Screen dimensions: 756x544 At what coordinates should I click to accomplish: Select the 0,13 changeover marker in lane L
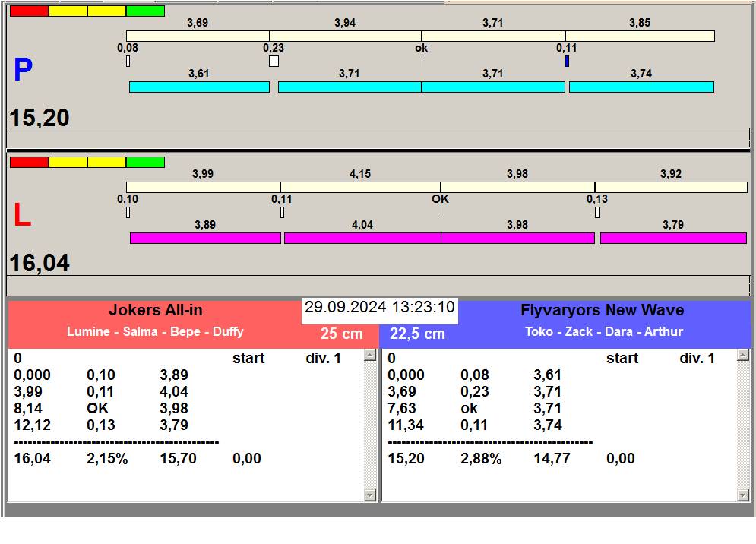coord(597,213)
